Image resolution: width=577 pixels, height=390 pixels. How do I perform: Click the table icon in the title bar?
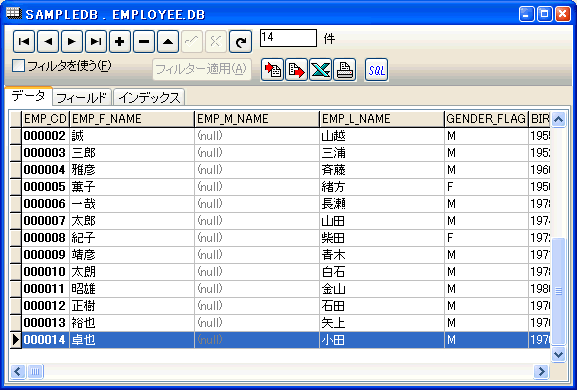tap(14, 14)
